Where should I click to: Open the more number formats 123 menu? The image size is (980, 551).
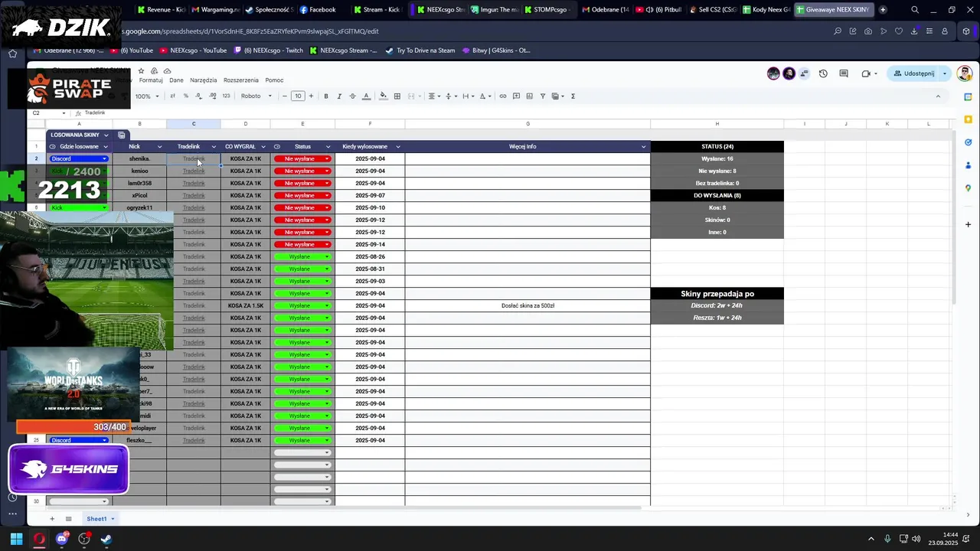226,96
